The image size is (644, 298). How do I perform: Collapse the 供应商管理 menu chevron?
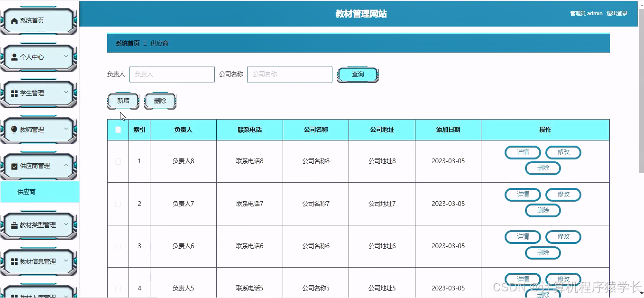pos(66,165)
